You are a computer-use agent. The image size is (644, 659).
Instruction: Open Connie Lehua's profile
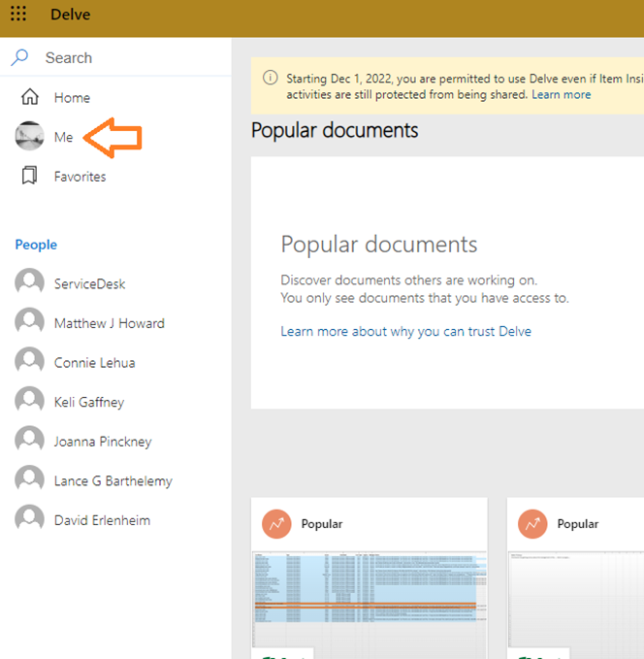point(94,363)
